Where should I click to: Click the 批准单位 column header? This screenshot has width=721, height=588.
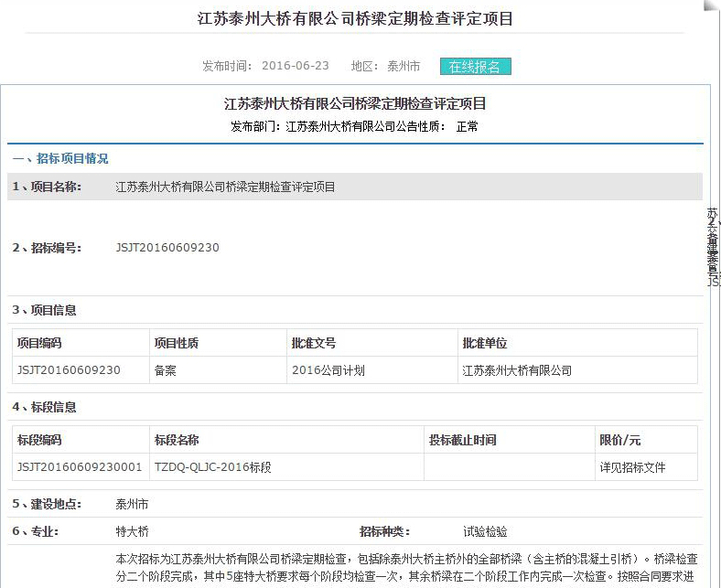point(485,343)
